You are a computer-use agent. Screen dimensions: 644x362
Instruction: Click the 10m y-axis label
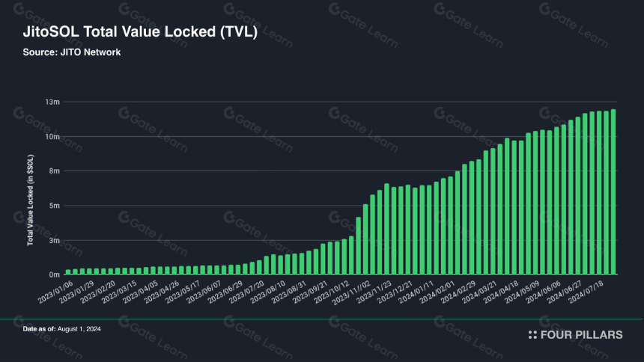[52, 137]
